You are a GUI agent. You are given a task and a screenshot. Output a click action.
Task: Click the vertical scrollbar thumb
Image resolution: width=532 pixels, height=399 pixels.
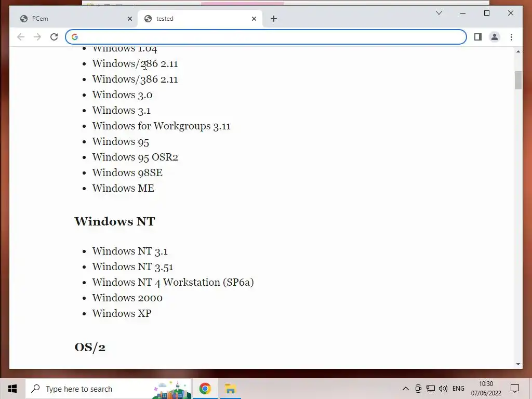pyautogui.click(x=518, y=80)
